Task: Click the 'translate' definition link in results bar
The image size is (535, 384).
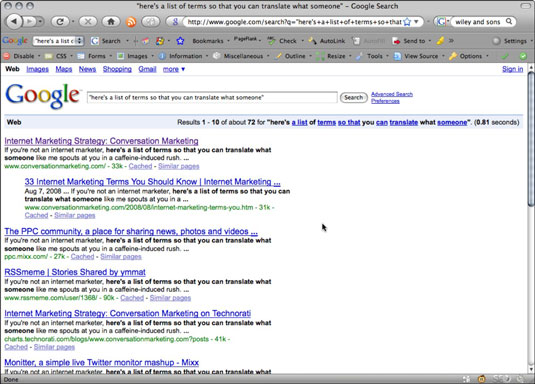Action: pyautogui.click(x=404, y=122)
